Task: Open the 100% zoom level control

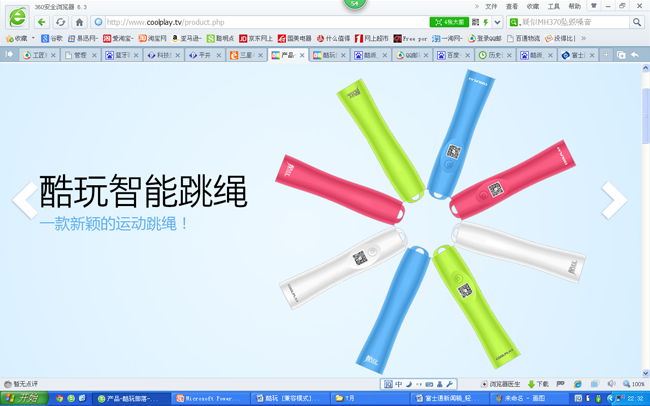Action: [x=634, y=384]
